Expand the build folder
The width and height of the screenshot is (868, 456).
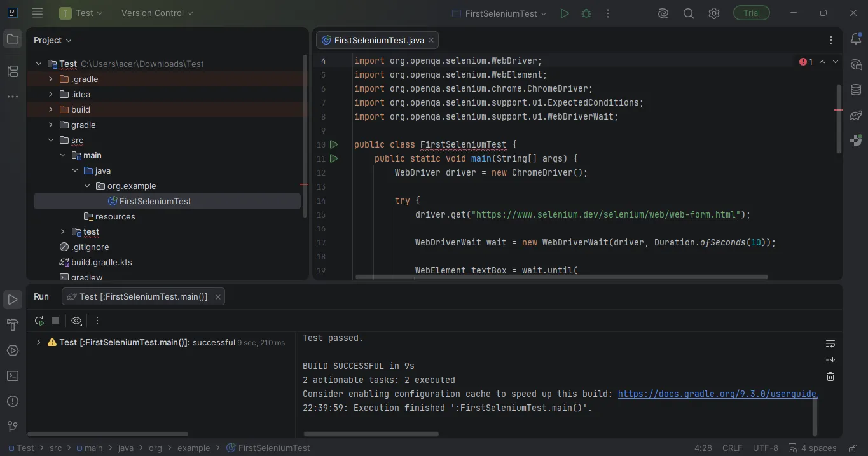(51, 109)
